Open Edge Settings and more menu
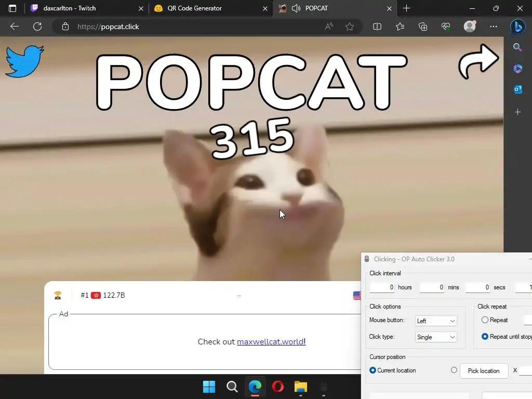Image resolution: width=532 pixels, height=399 pixels. [x=494, y=26]
